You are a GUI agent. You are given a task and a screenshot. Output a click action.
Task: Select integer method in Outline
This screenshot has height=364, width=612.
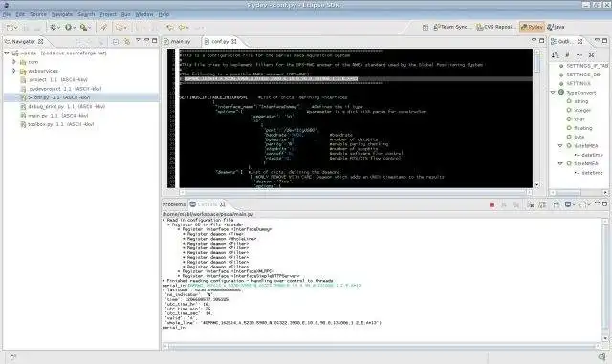tap(579, 111)
